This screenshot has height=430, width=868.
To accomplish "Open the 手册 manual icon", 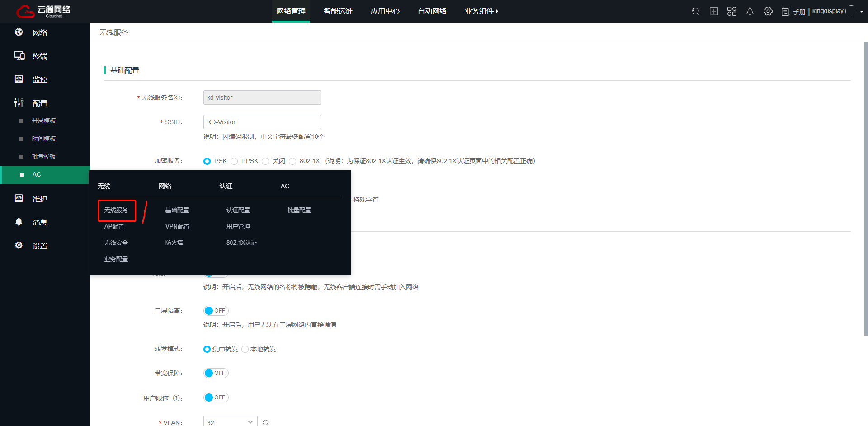I will click(786, 11).
